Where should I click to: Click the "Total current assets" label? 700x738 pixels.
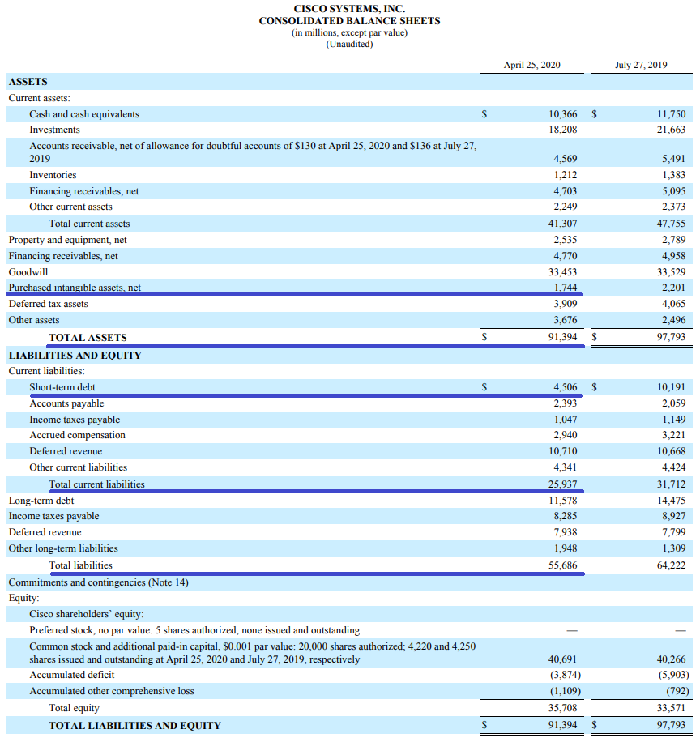click(89, 224)
